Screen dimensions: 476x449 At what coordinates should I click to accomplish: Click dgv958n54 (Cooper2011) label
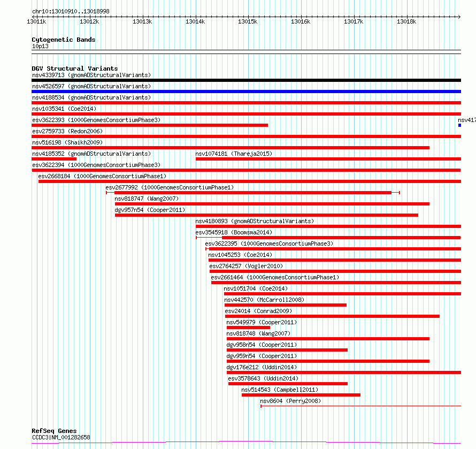(x=262, y=345)
